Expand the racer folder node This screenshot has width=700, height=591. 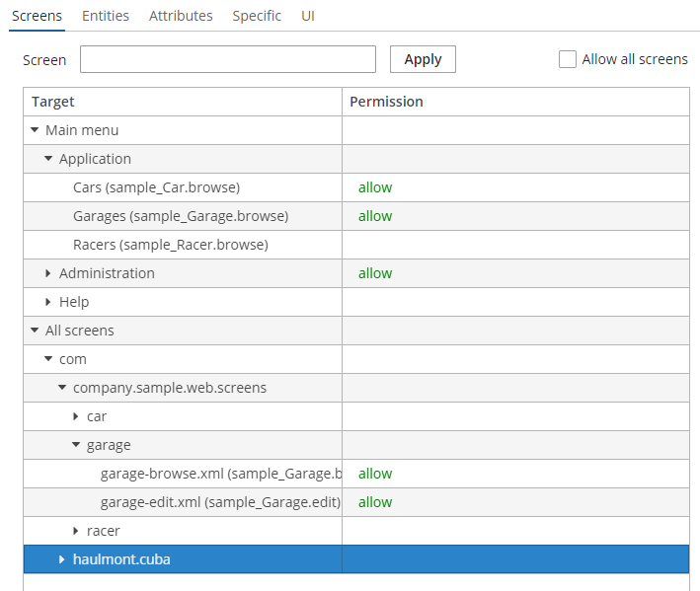point(76,531)
